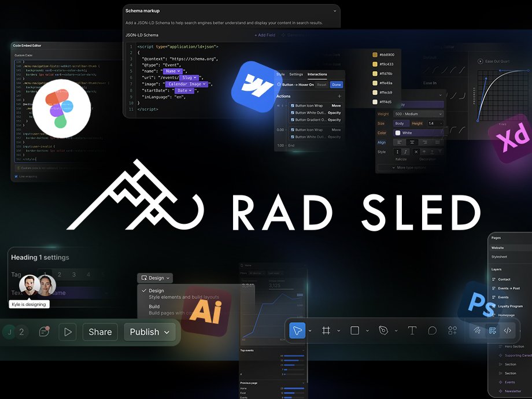Open the Design mode dropdown button
Image resolution: width=532 pixels, height=399 pixels.
[155, 278]
